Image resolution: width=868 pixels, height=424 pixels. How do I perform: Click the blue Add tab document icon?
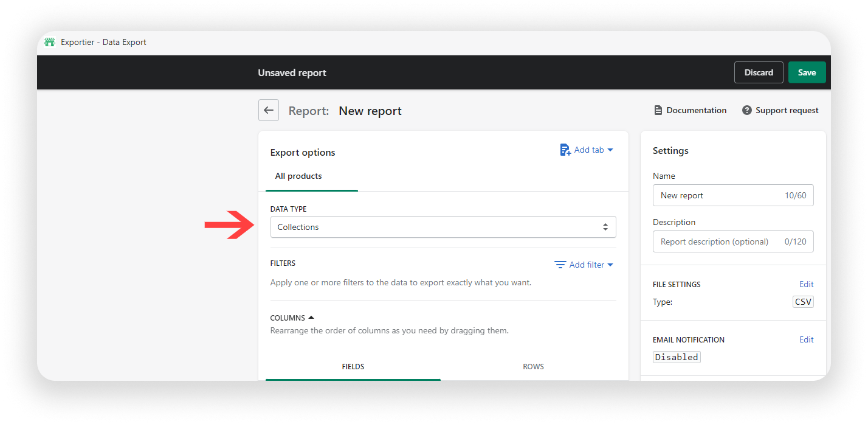click(x=564, y=149)
